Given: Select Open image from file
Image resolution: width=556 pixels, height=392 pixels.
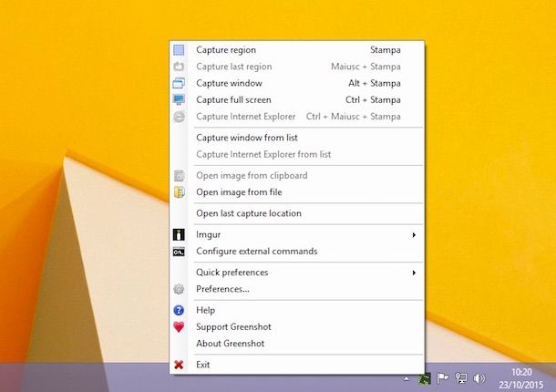Looking at the screenshot, I should [297, 192].
